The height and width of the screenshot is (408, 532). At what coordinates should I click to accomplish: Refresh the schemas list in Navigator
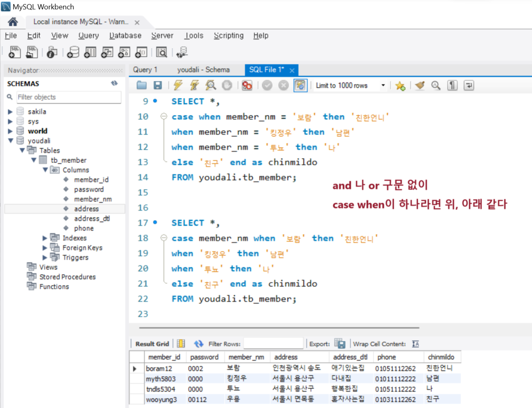(x=114, y=83)
